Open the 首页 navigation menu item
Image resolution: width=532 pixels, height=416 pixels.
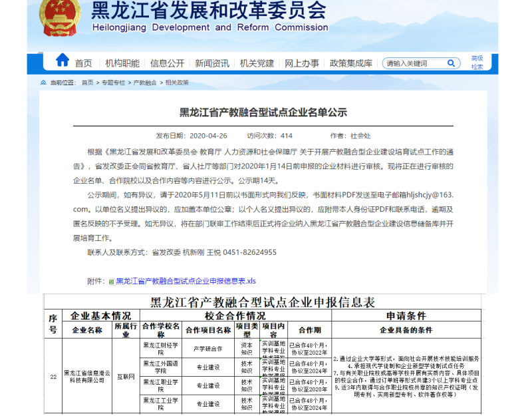click(83, 63)
